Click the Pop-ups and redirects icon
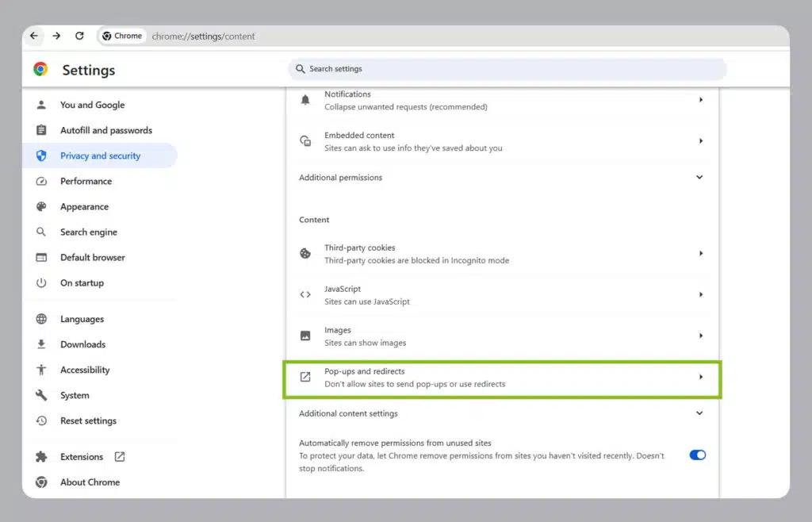 tap(305, 377)
